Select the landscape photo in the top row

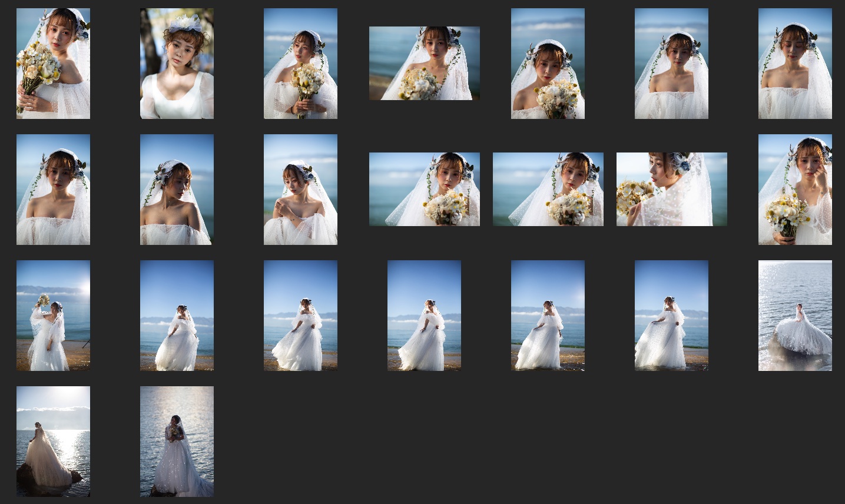(424, 63)
